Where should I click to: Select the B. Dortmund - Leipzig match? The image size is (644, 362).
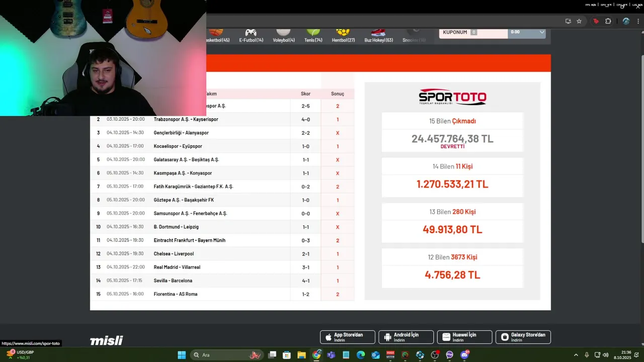click(x=222, y=227)
